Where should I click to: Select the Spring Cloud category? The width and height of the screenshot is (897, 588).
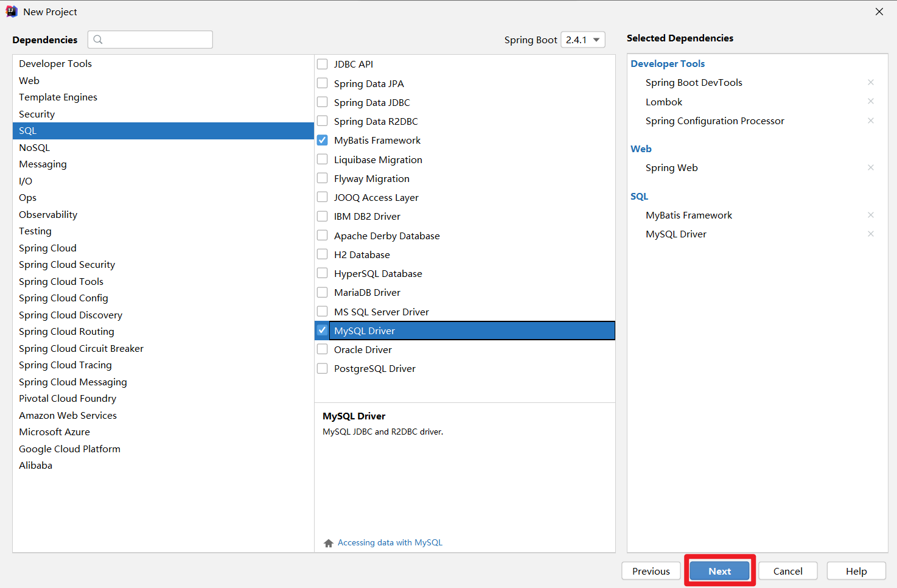coord(163,248)
